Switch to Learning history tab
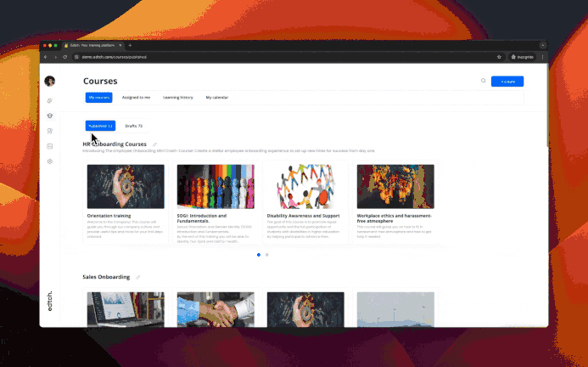 point(178,98)
